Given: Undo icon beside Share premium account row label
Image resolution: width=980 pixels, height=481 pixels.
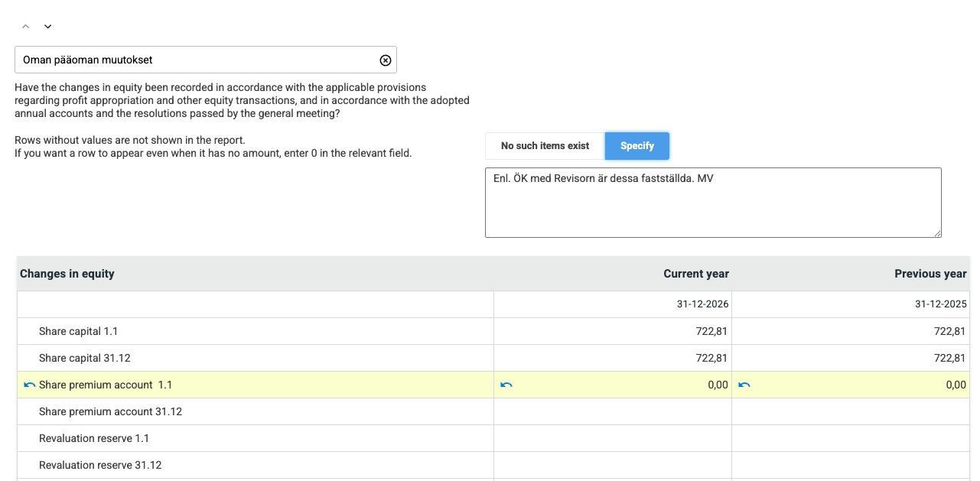Looking at the screenshot, I should click(x=29, y=385).
